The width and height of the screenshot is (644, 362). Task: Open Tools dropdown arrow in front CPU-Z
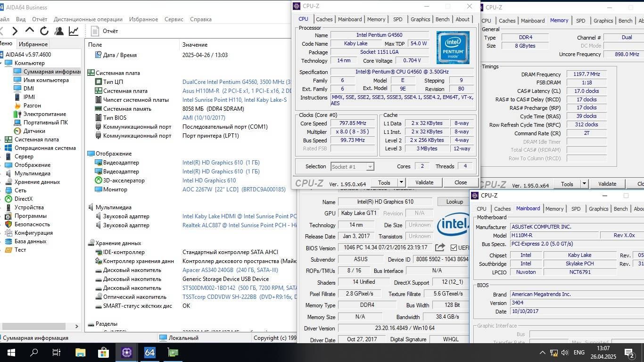coord(401,182)
